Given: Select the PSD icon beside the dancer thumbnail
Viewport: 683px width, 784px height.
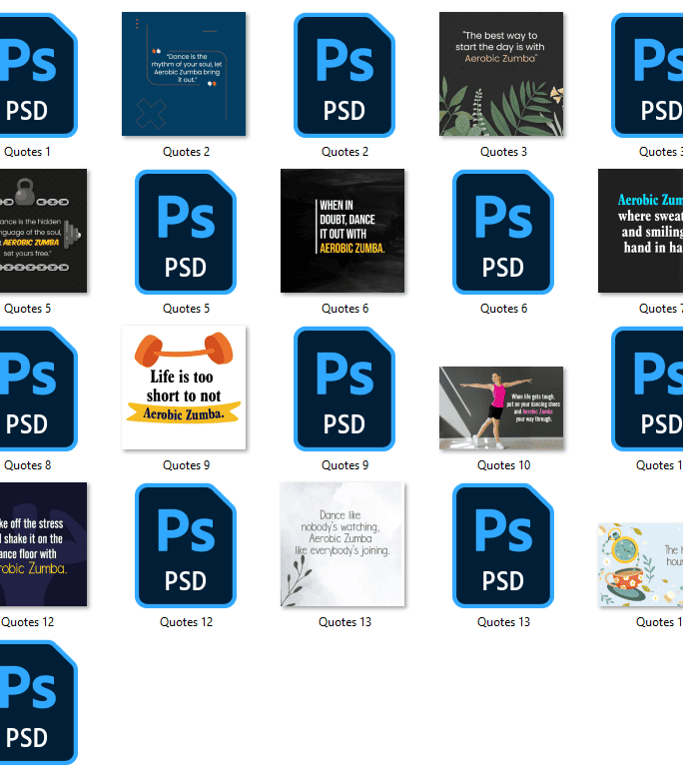Looking at the screenshot, I should pos(647,389).
